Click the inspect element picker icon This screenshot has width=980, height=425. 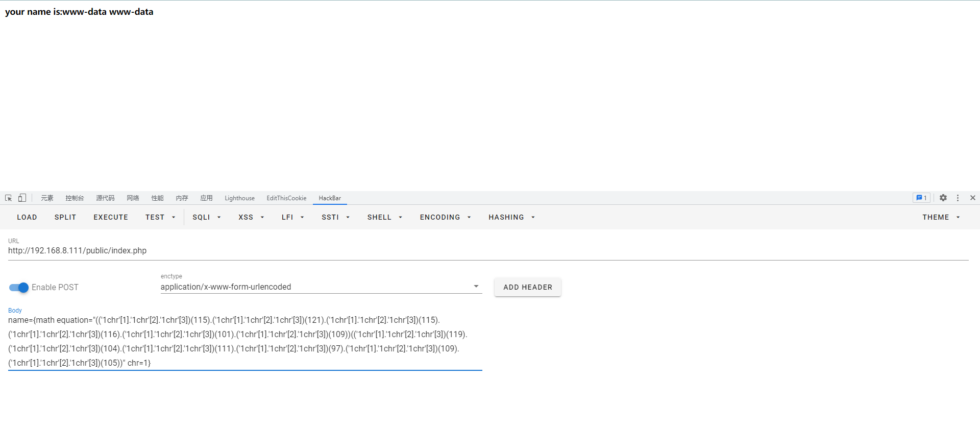9,198
